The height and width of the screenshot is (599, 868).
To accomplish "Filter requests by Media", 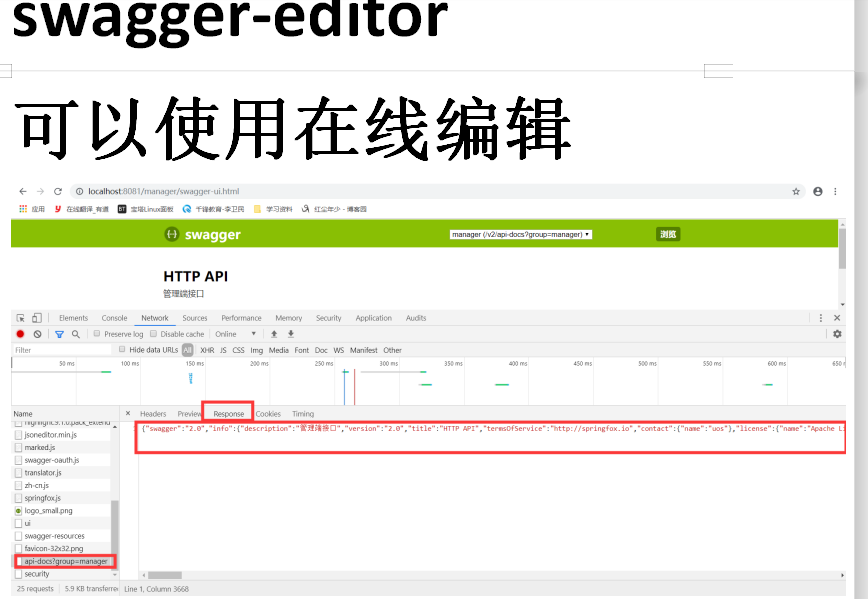I will 278,350.
